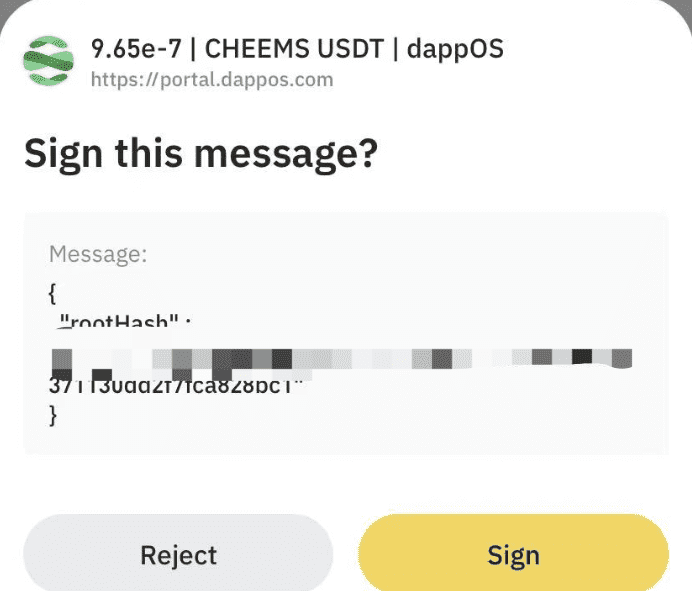
Task: Click the https:// prefix of the URL
Action: coord(124,80)
